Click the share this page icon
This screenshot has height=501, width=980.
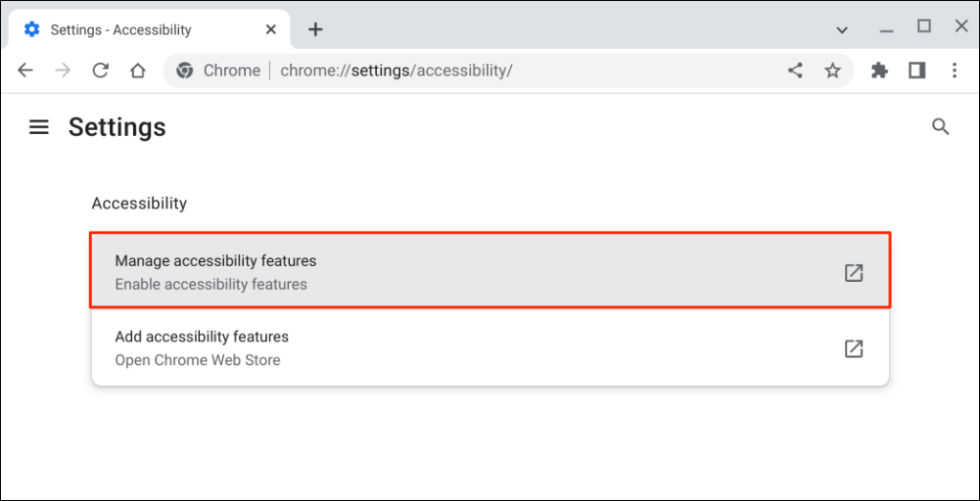coord(795,71)
